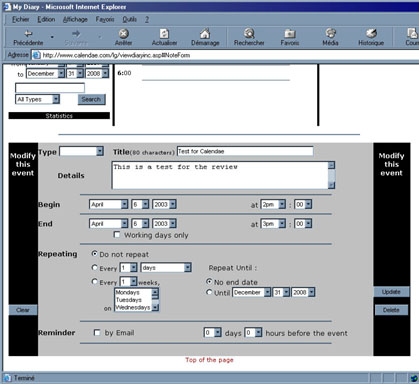Open the Begin day dropdown
The width and height of the screenshot is (419, 384).
click(x=140, y=204)
